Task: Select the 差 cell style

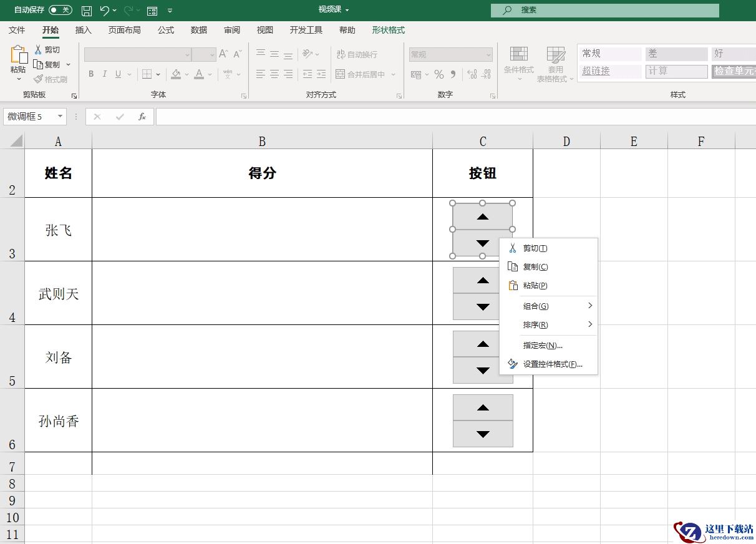Action: coord(677,54)
